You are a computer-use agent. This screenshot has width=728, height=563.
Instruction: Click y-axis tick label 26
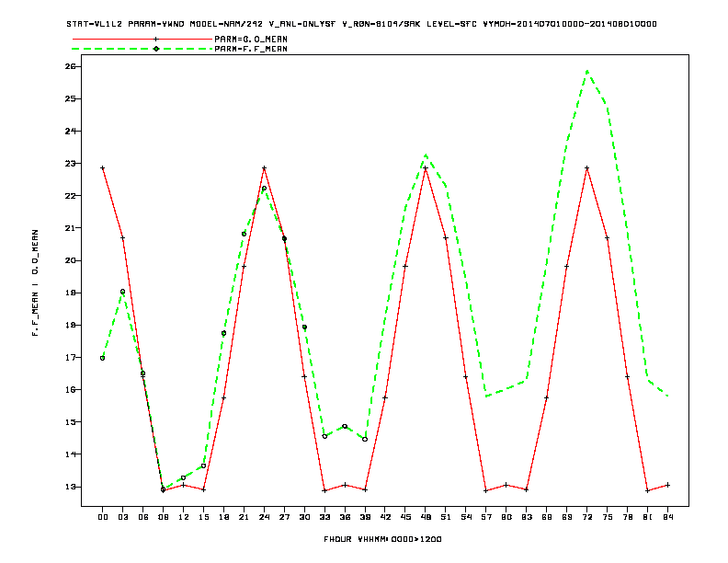[70, 66]
